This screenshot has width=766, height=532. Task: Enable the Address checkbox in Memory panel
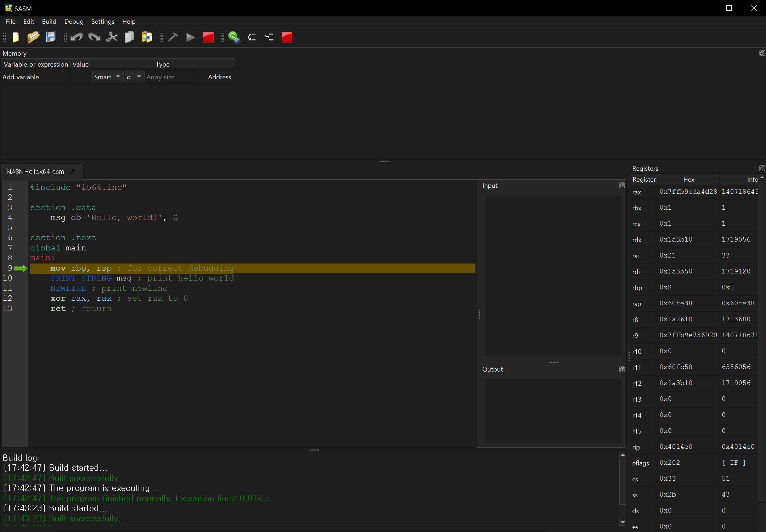[202, 77]
